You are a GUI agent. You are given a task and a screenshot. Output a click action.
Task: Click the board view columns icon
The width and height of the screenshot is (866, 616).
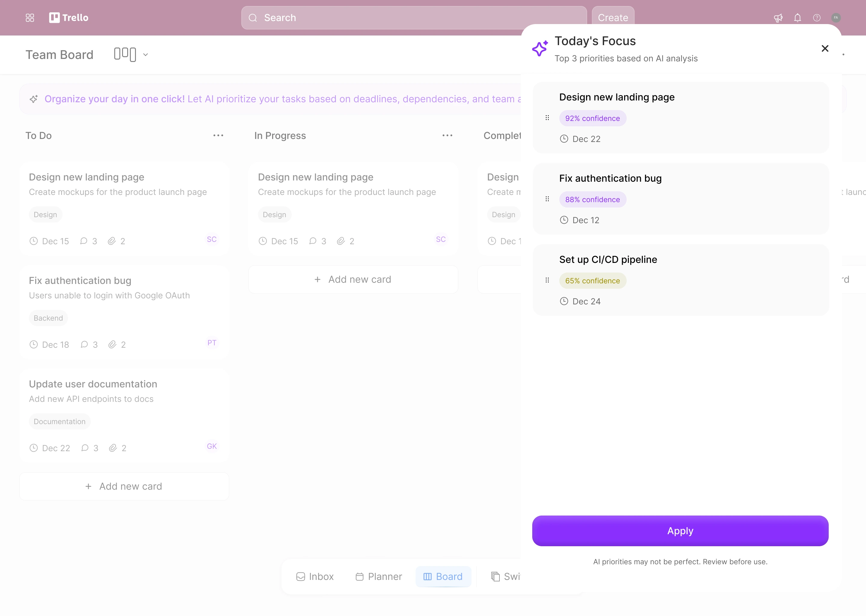click(x=125, y=55)
